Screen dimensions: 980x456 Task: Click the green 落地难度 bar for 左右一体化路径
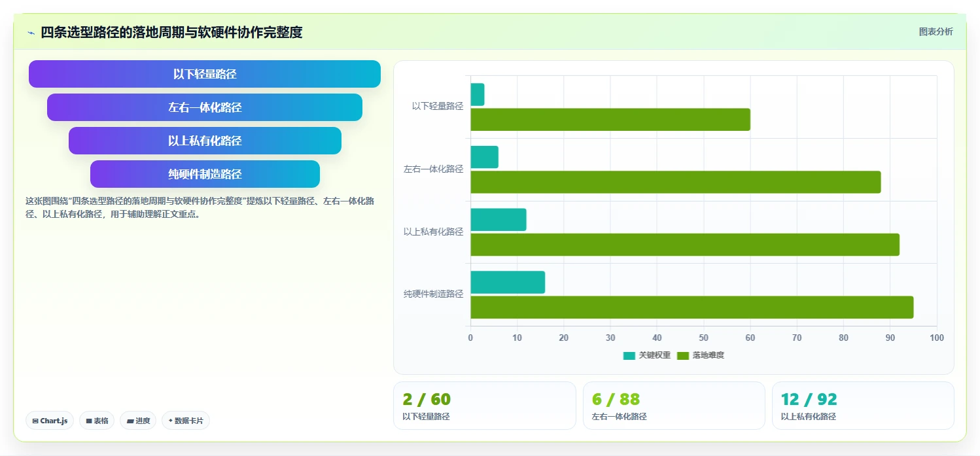click(x=676, y=182)
